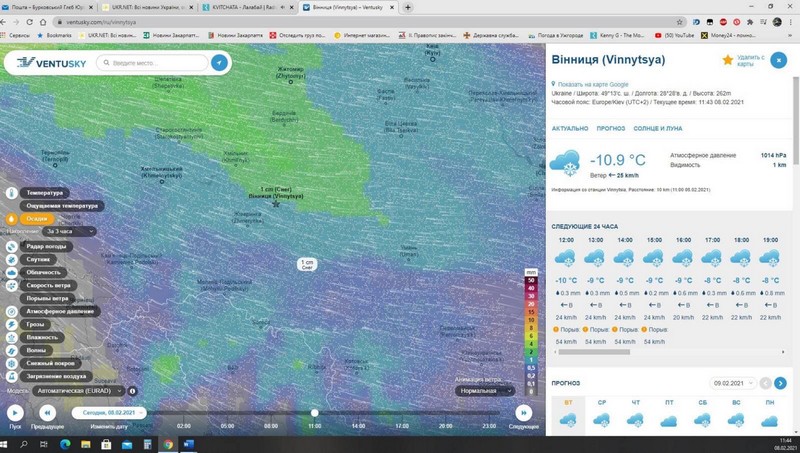This screenshot has width=800, height=453.
Task: Enable the Влажность layer
Action: [42, 337]
